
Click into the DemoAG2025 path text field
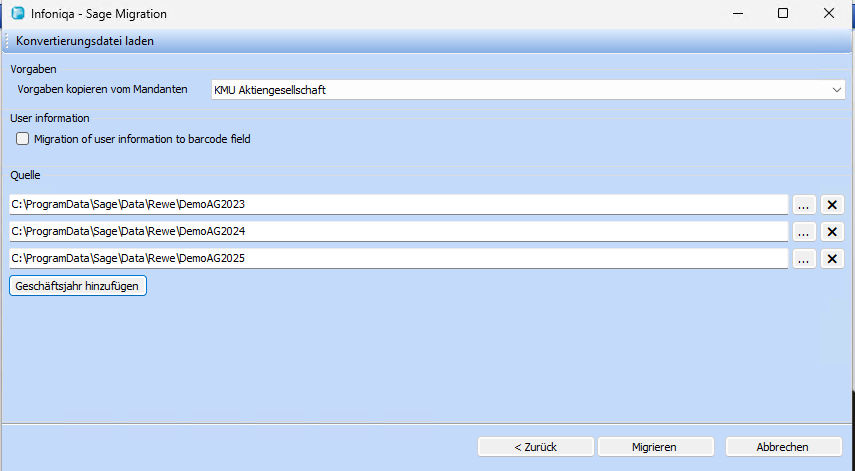[x=398, y=258]
